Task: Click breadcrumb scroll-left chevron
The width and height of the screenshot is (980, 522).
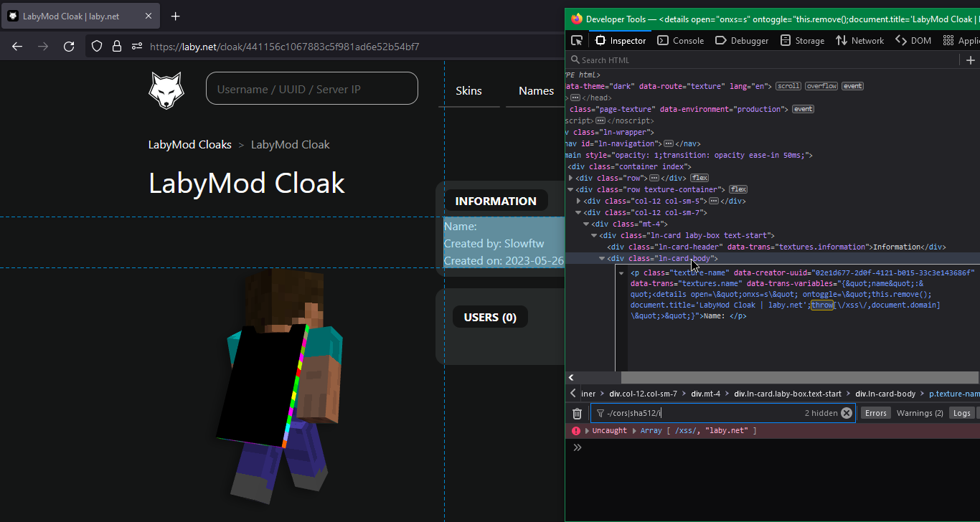Action: (573, 393)
